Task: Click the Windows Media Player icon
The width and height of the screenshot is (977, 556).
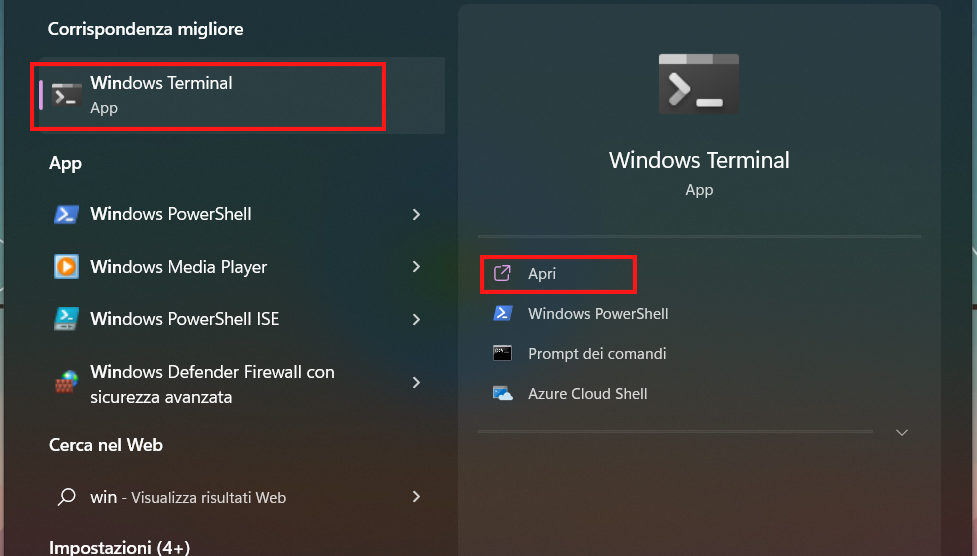Action: (67, 267)
